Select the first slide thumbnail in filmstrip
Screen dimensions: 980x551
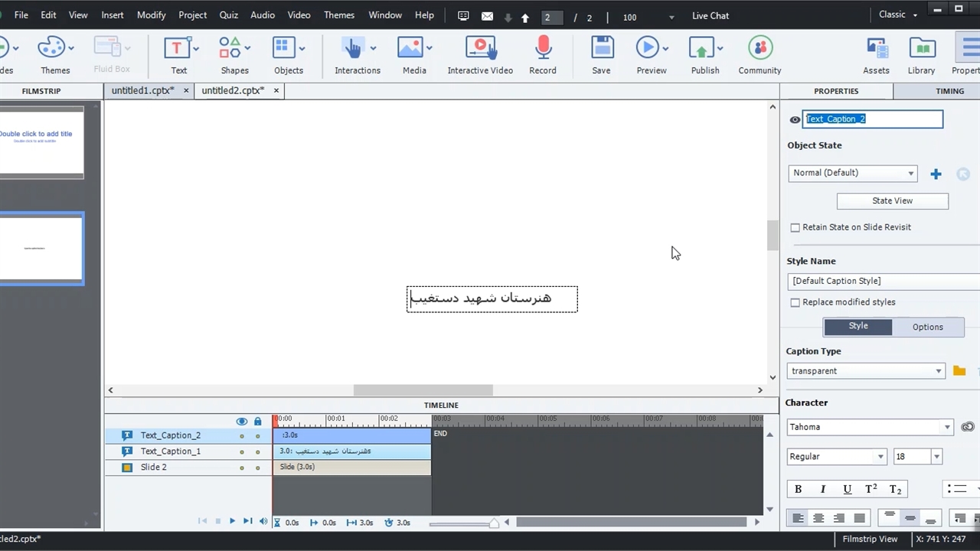tap(41, 142)
